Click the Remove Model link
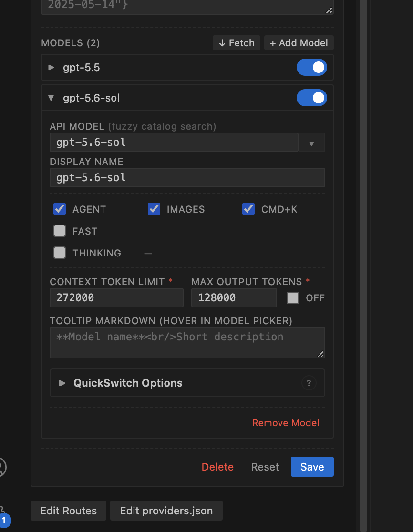 pyautogui.click(x=285, y=423)
